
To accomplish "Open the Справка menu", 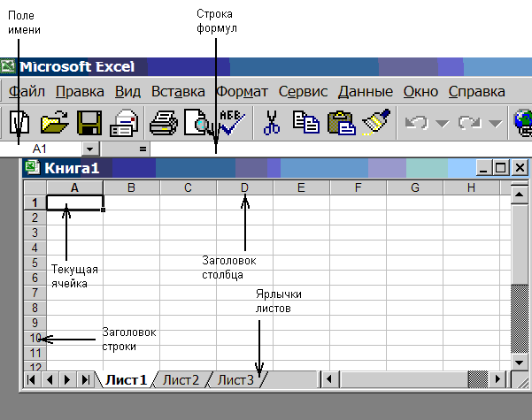I will tap(477, 92).
